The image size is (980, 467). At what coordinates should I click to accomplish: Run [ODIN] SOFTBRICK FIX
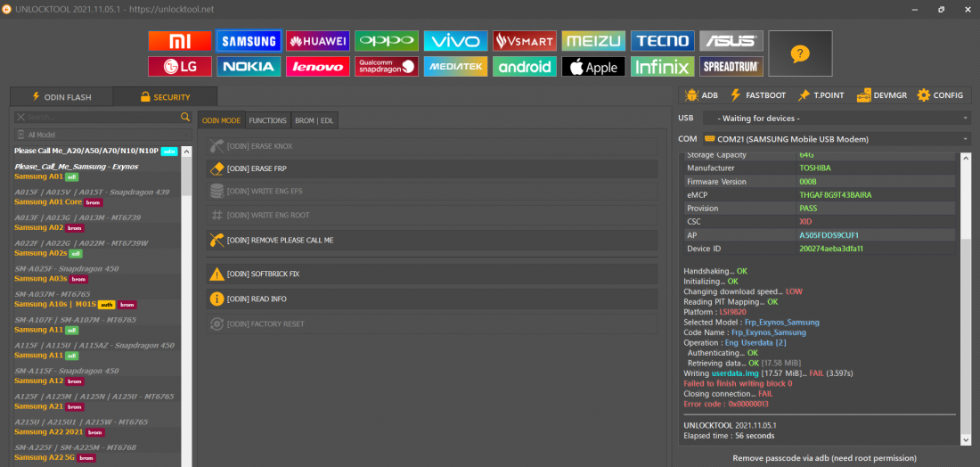click(x=432, y=274)
